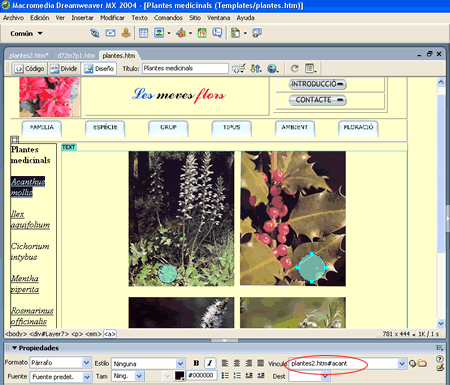The height and width of the screenshot is (385, 450).
Task: Click the CONTACTE button
Action: click(x=318, y=100)
